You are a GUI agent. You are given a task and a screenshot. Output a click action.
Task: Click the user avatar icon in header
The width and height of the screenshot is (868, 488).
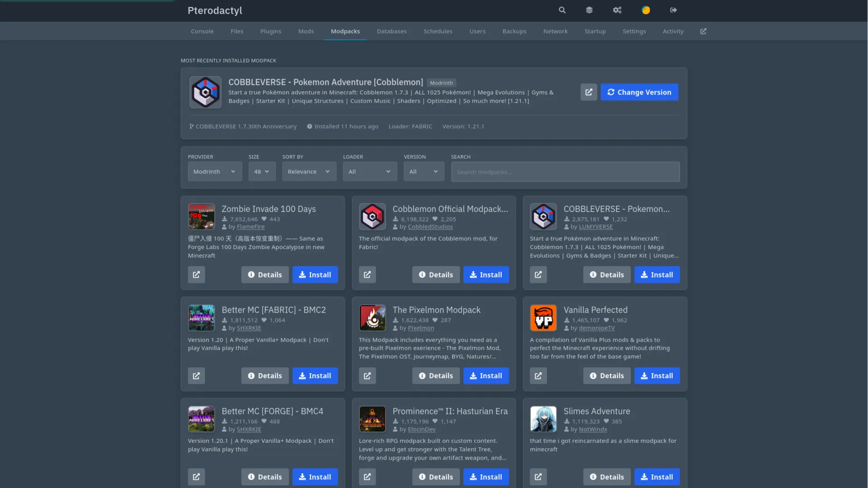[x=646, y=10]
